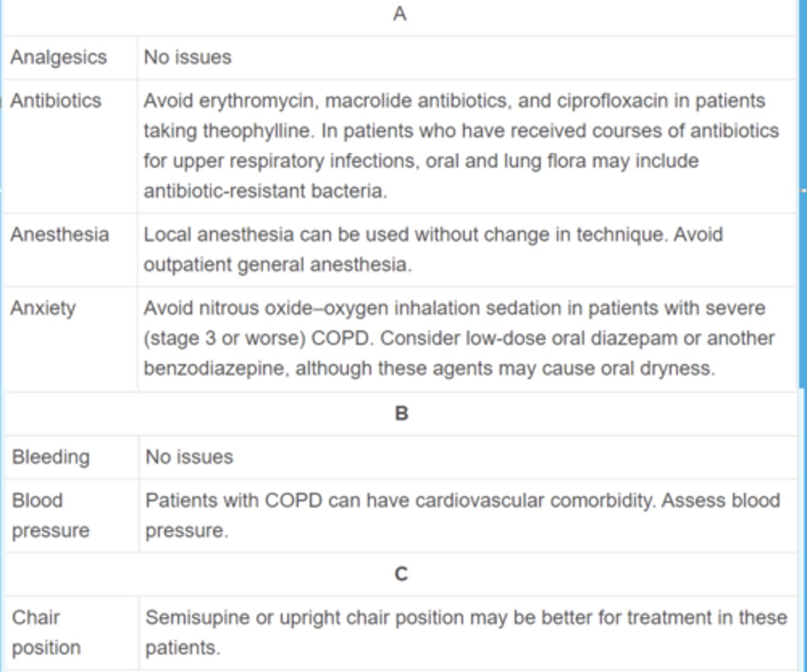Select the Anxiety row label
This screenshot has width=807, height=672.
pos(43,308)
